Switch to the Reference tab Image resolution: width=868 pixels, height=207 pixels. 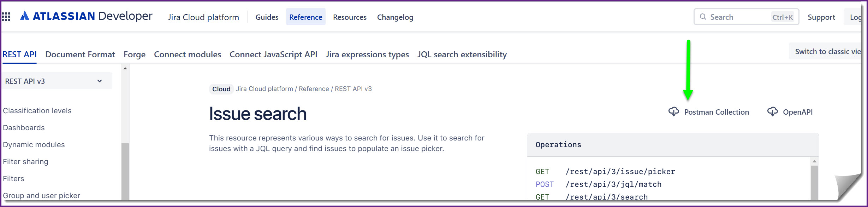tap(306, 17)
